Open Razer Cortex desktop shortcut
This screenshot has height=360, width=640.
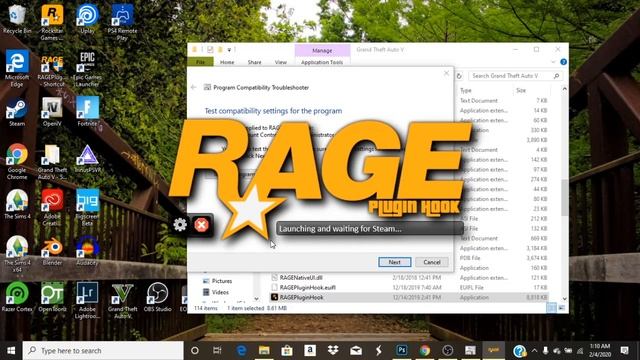click(17, 298)
